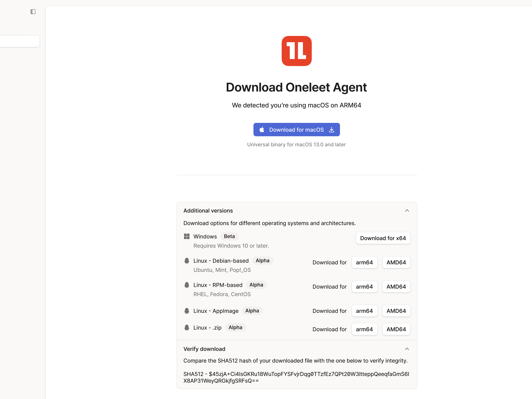Screen dimensions: 532x399
Task: Click 'Universal binary for macOS 13.0 and later'
Action: pyautogui.click(x=296, y=145)
